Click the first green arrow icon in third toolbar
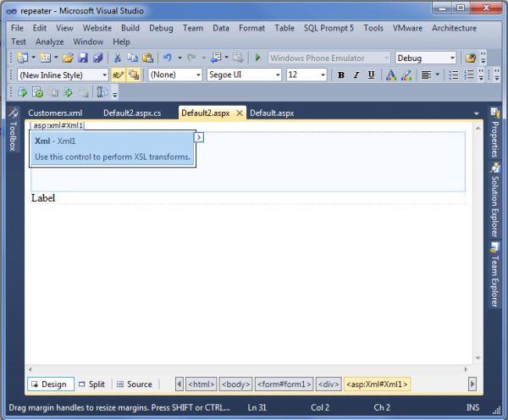Image resolution: width=508 pixels, height=420 pixels. click(x=22, y=92)
